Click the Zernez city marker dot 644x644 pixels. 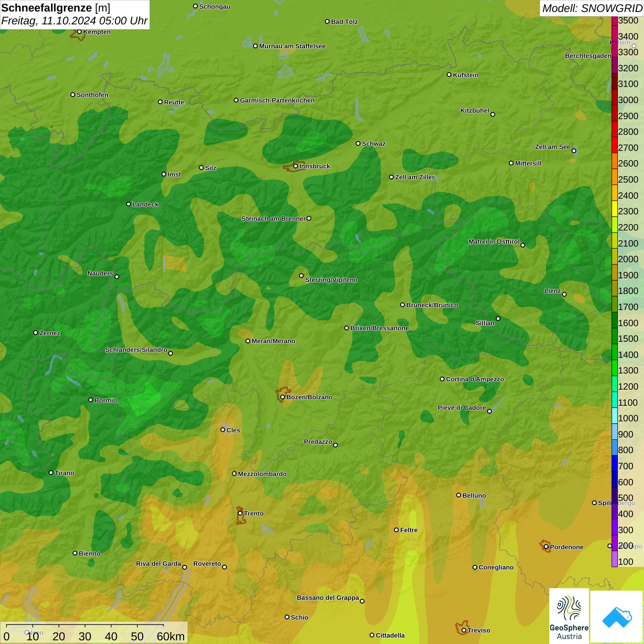pyautogui.click(x=36, y=333)
